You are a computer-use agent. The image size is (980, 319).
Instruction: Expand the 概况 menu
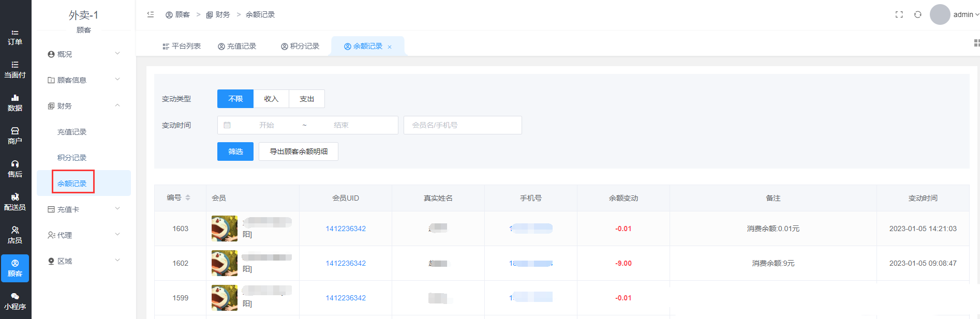tap(84, 54)
